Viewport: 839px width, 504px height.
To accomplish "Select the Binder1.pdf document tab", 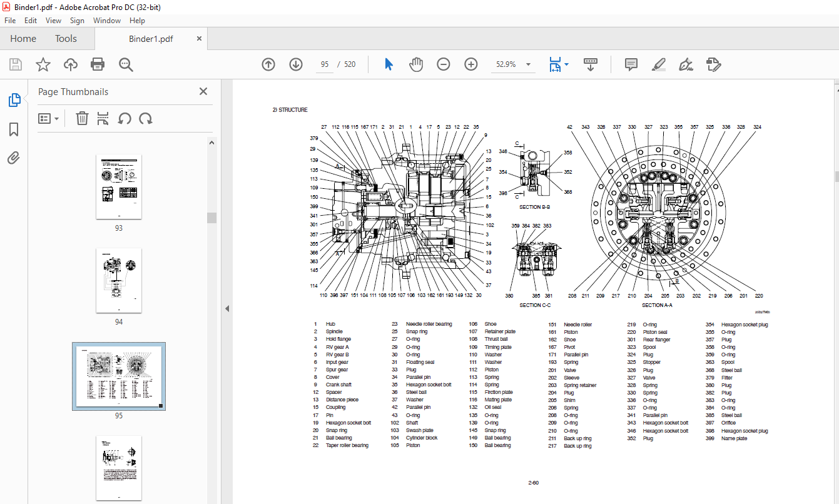I will coord(151,39).
